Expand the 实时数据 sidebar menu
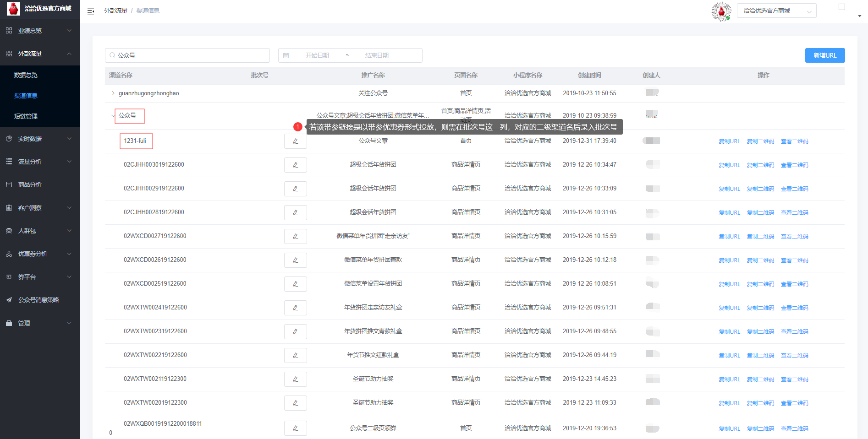 (x=40, y=139)
